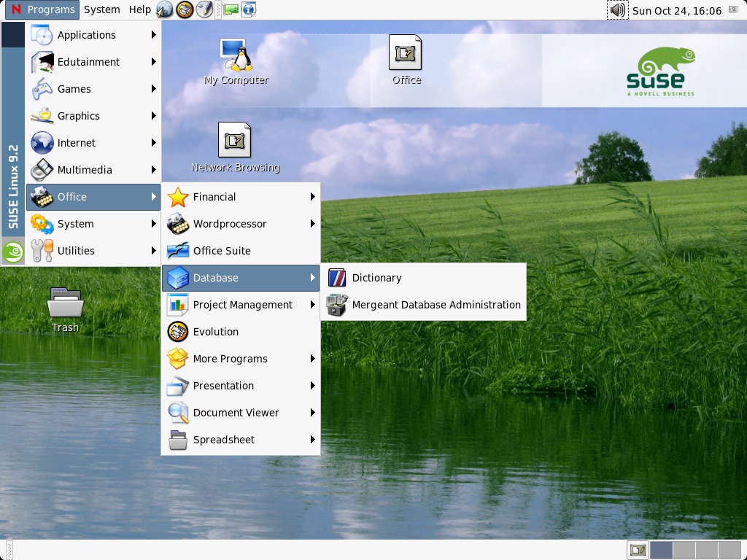Switch to the second workspace in the pager
This screenshot has width=747, height=560.
[x=684, y=550]
